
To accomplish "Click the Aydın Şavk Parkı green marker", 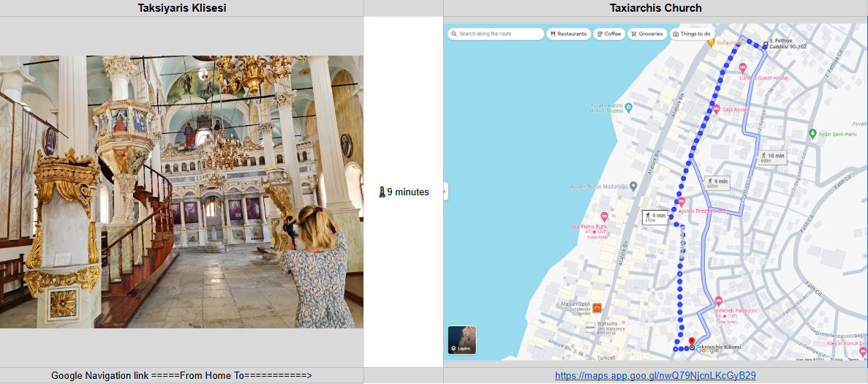I will [812, 133].
